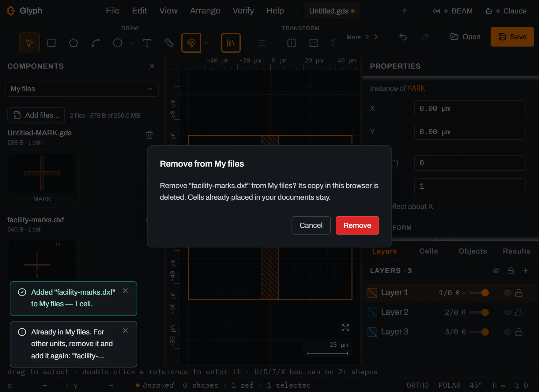Open the Help menu
The width and height of the screenshot is (539, 392).
pos(275,11)
